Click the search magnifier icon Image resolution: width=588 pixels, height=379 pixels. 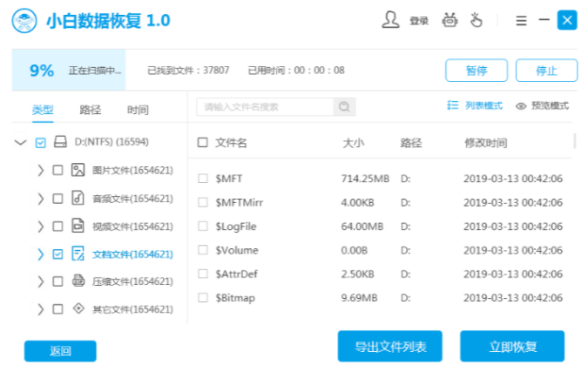point(345,107)
